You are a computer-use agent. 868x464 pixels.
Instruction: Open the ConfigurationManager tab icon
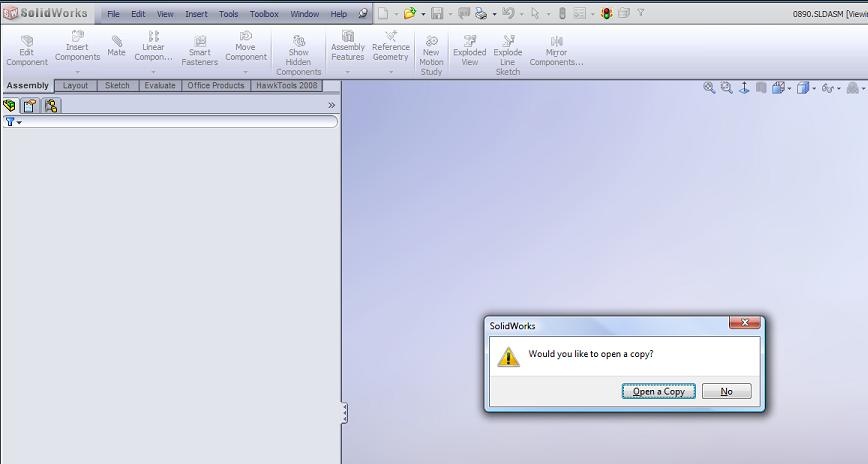point(51,105)
